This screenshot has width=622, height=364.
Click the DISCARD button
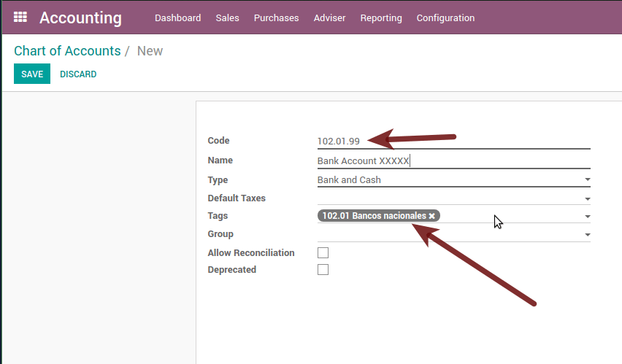coord(78,74)
